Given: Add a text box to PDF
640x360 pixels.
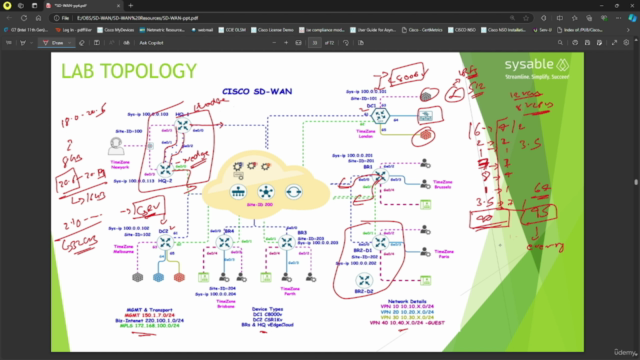Looking at the screenshot, I should point(97,43).
